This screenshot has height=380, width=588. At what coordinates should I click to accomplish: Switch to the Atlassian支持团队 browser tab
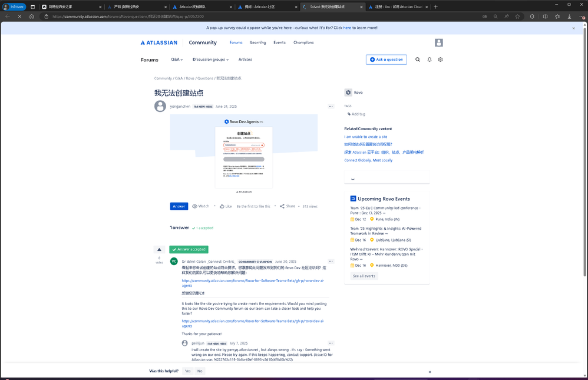(x=201, y=6)
